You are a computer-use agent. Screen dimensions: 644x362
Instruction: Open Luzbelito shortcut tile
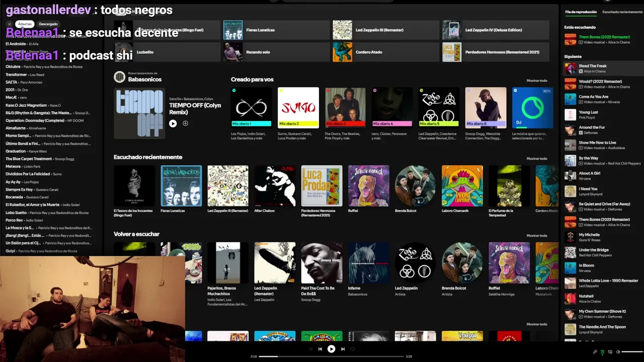(x=167, y=52)
